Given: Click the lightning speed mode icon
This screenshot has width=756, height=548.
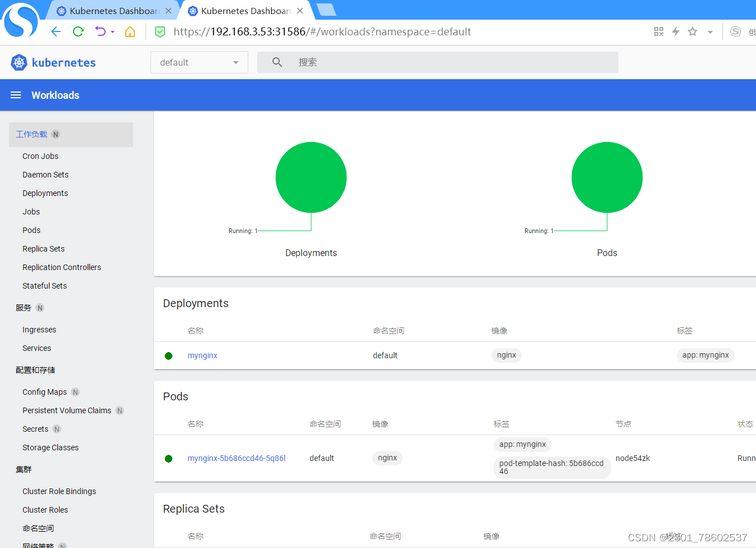Looking at the screenshot, I should 676,31.
